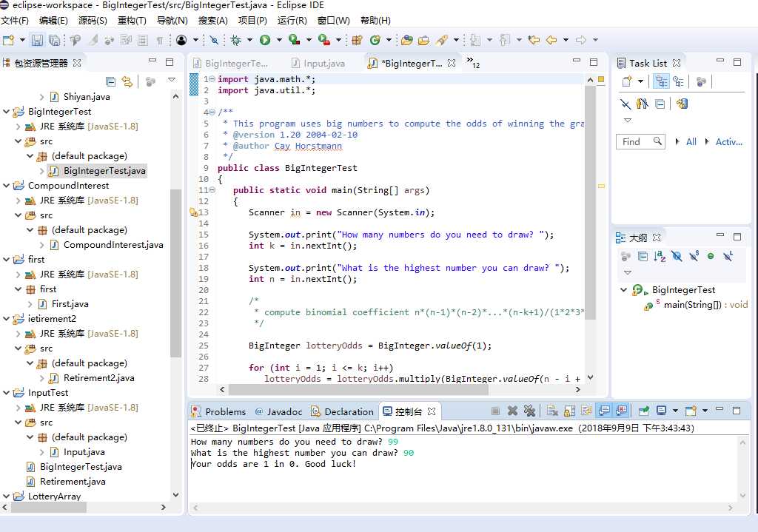
Task: Click the Clear Console icon
Action: [552, 411]
